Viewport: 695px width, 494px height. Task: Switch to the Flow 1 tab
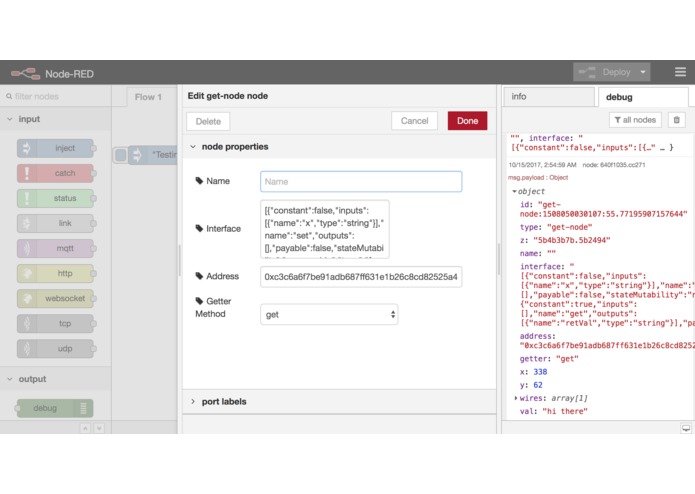click(148, 97)
